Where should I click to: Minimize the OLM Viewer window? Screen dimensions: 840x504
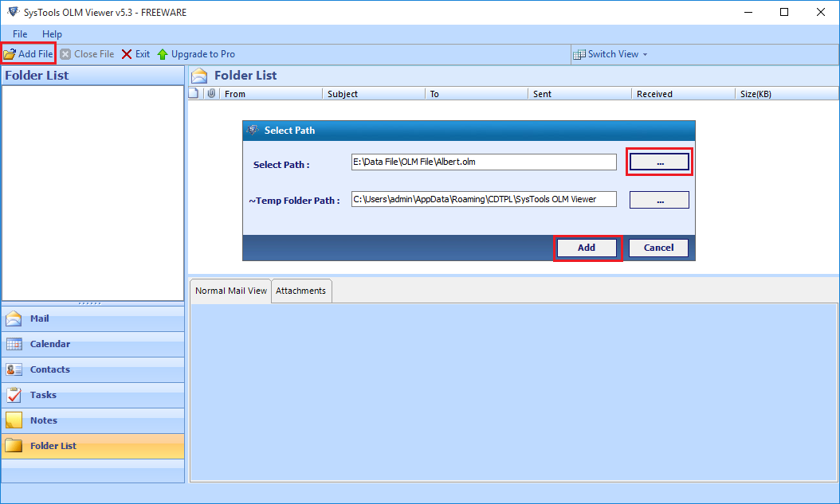point(748,12)
